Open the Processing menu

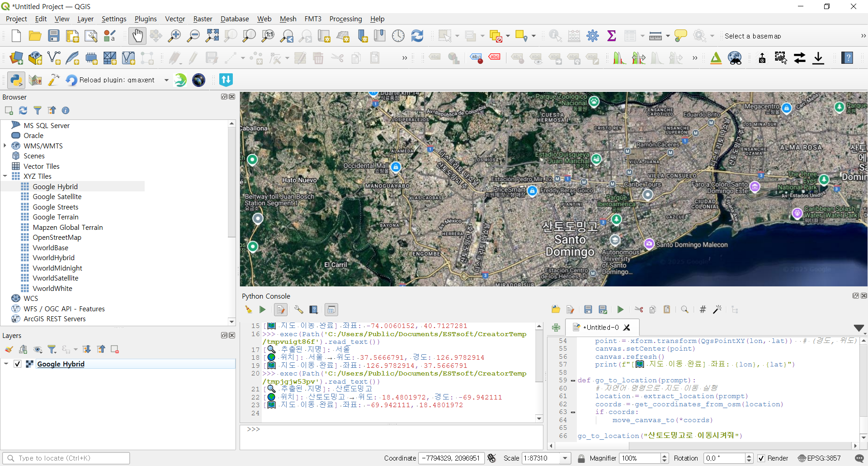345,19
